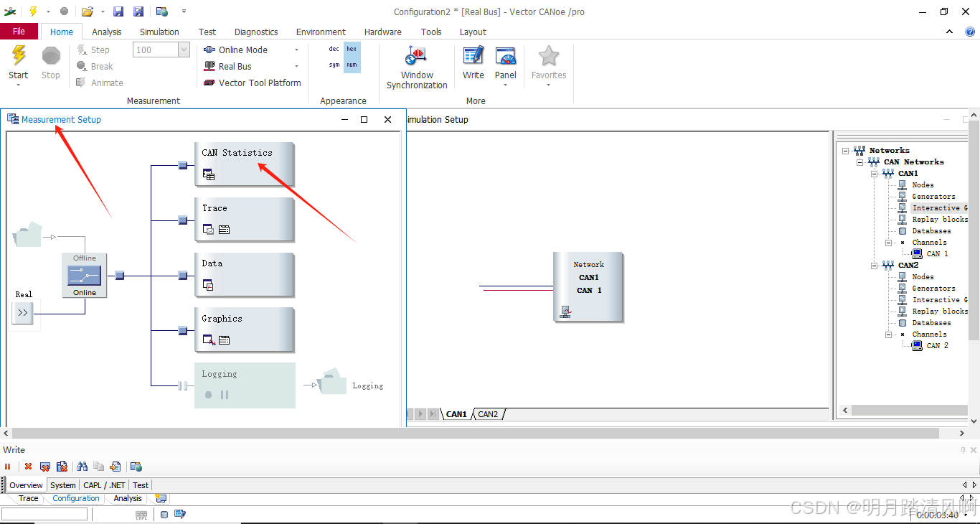Click the Logging folder icon in Measurement Setup
The image size is (980, 524).
(x=332, y=382)
